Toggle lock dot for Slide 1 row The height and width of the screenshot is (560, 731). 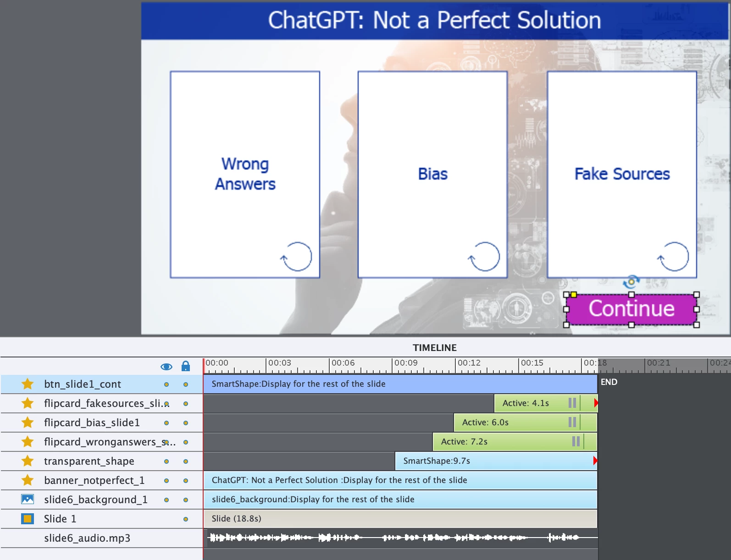186,519
